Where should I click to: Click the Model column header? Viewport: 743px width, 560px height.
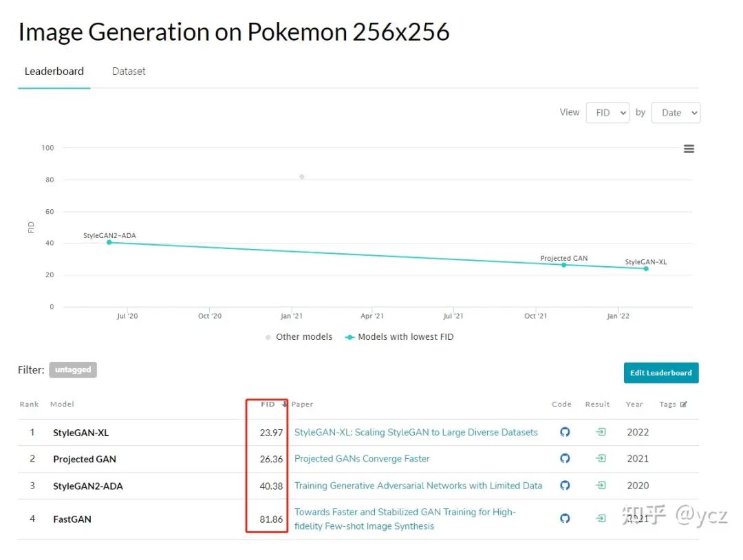(x=62, y=404)
